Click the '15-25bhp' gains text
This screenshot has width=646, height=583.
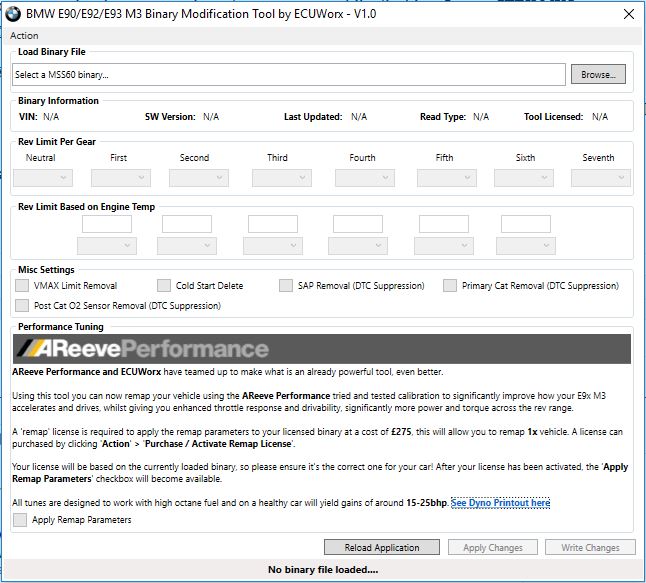coord(426,503)
